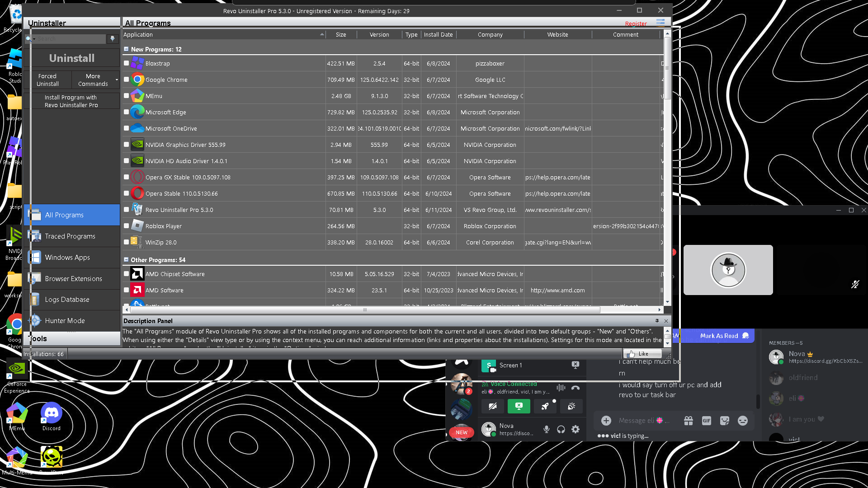The width and height of the screenshot is (868, 488).
Task: Click the Forced Uninstall button
Action: (x=47, y=80)
